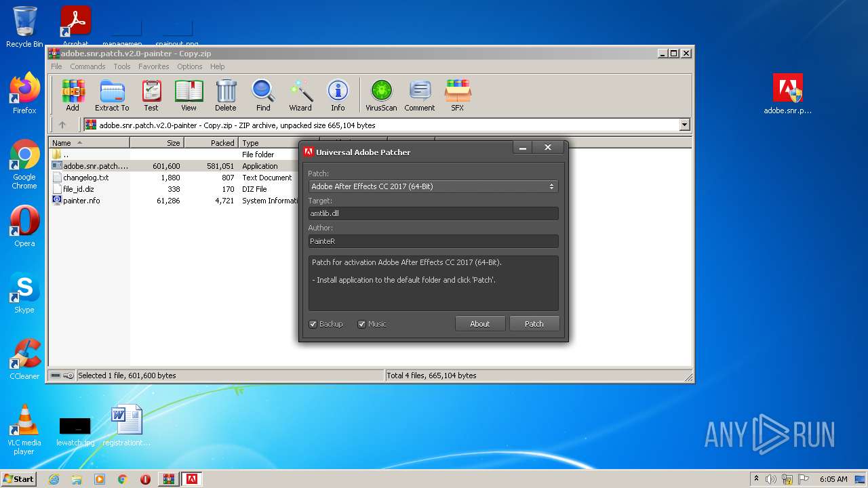Click the taskbar clock 6:05 AM
Image resolution: width=868 pixels, height=488 pixels.
[x=833, y=479]
